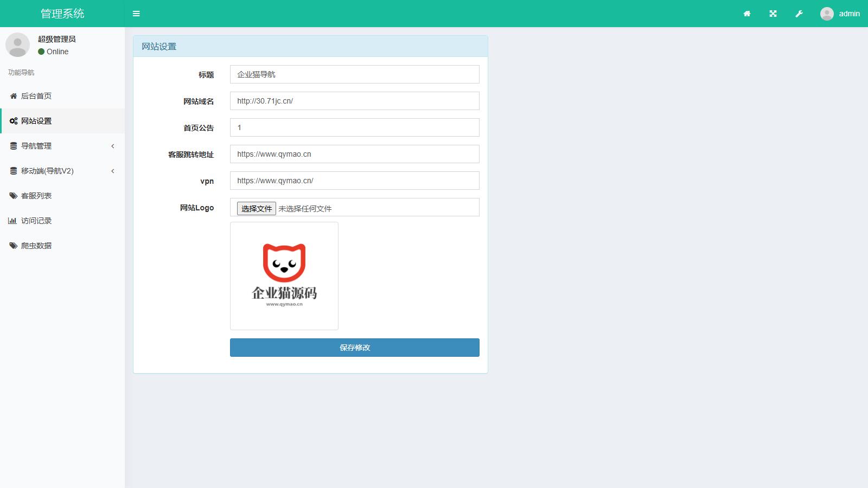Viewport: 868px width, 488px height.
Task: Click the 标题 field label
Action: (206, 75)
